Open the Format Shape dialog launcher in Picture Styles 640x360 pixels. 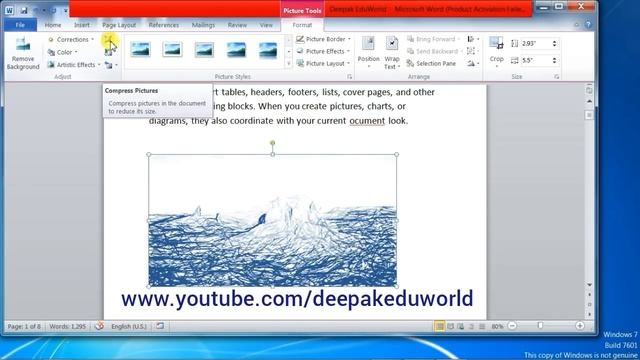349,77
